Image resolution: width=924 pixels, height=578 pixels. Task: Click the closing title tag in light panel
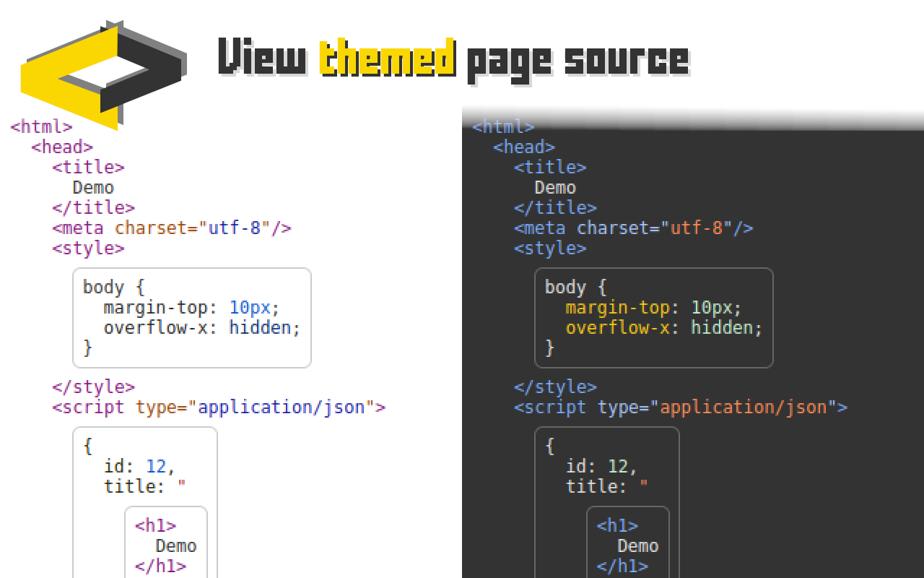[93, 208]
